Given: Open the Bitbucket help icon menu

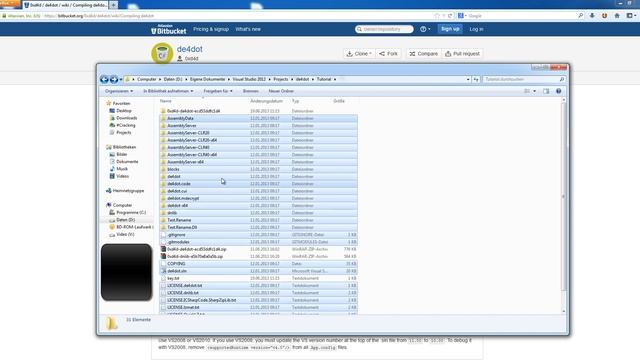Looking at the screenshot, I should pyautogui.click(x=425, y=29).
